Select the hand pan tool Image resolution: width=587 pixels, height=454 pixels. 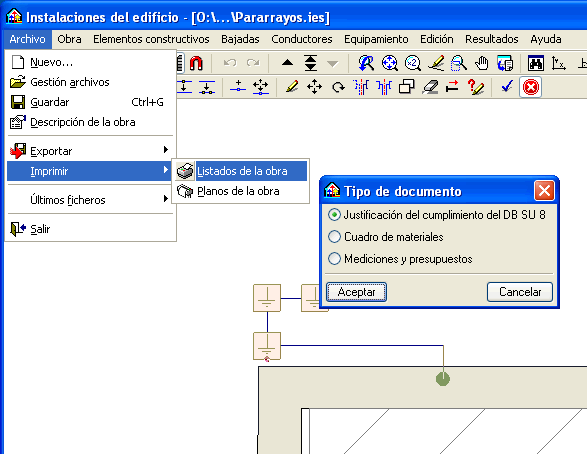click(481, 63)
